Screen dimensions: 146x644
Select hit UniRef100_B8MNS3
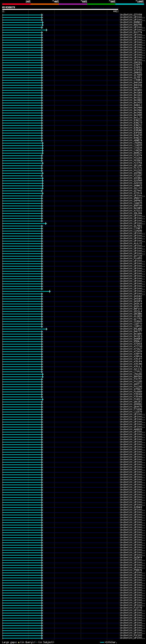click(131, 22)
